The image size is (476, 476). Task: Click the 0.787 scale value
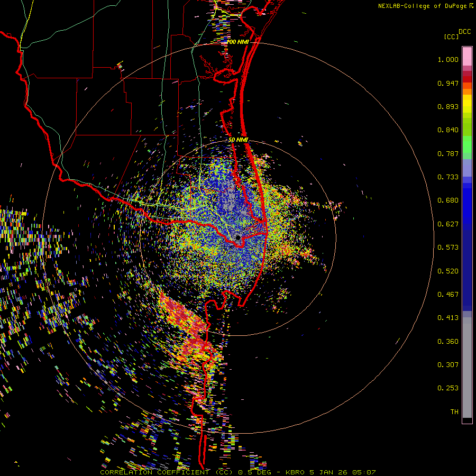tap(448, 153)
